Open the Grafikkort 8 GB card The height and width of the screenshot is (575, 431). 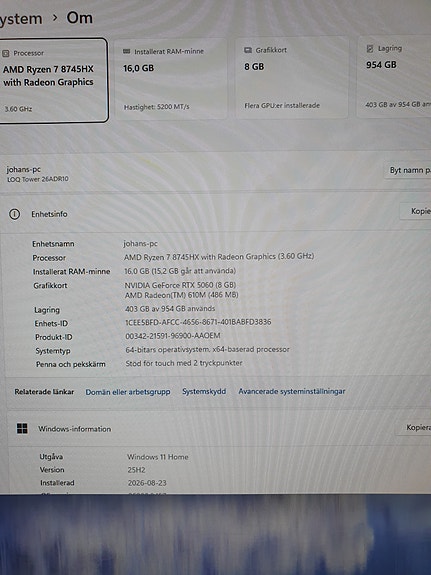pos(291,77)
